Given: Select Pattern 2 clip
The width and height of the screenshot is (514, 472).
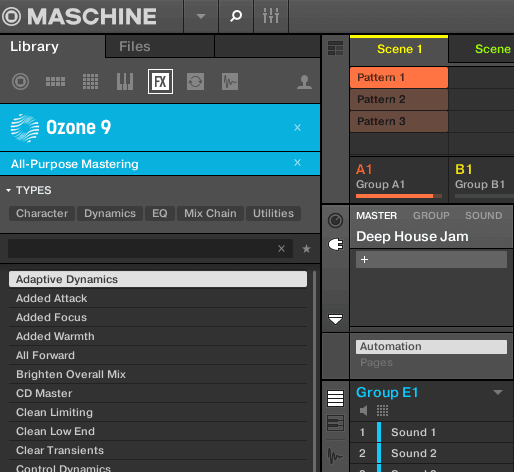Looking at the screenshot, I should pyautogui.click(x=399, y=99).
